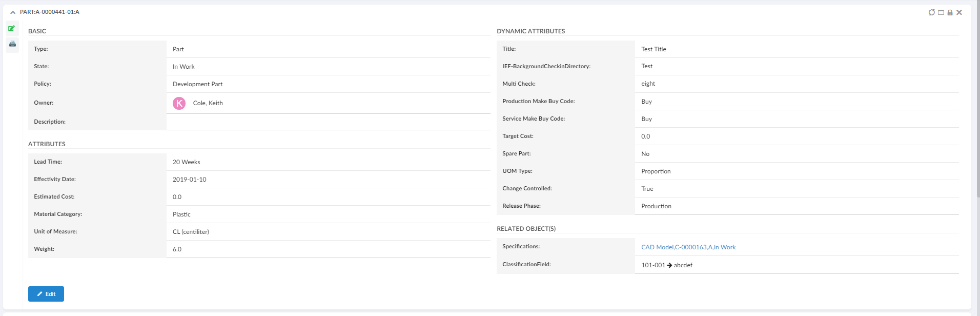Click the Test Title value
The width and height of the screenshot is (980, 316).
[x=654, y=49]
